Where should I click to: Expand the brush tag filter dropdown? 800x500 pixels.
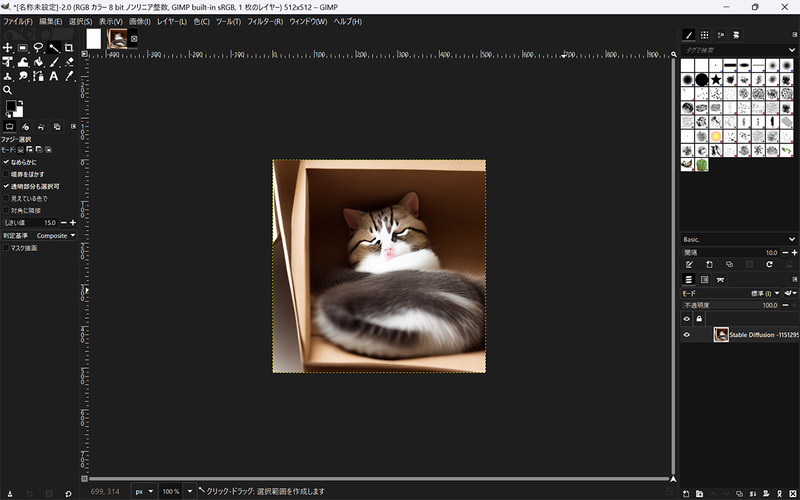click(791, 50)
